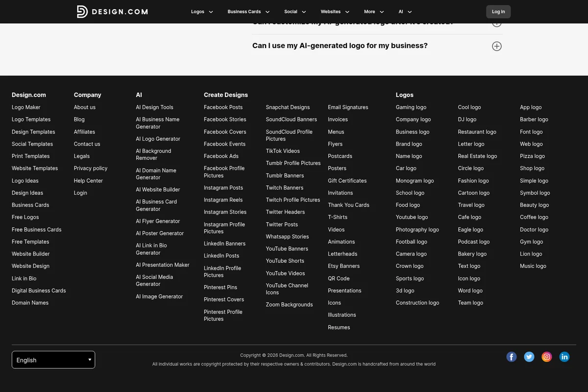Open AI Website Builder link

tap(158, 190)
